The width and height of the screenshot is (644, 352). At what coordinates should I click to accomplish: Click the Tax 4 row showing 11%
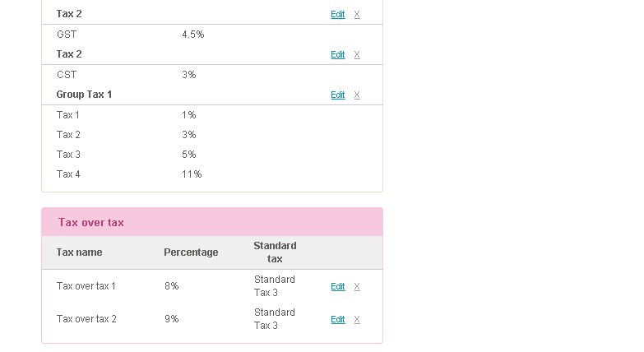pyautogui.click(x=212, y=174)
